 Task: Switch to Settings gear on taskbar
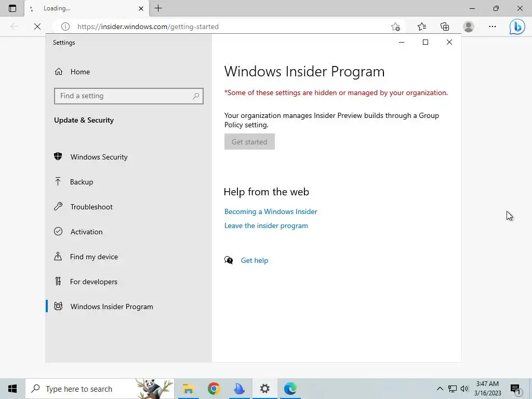(264, 389)
